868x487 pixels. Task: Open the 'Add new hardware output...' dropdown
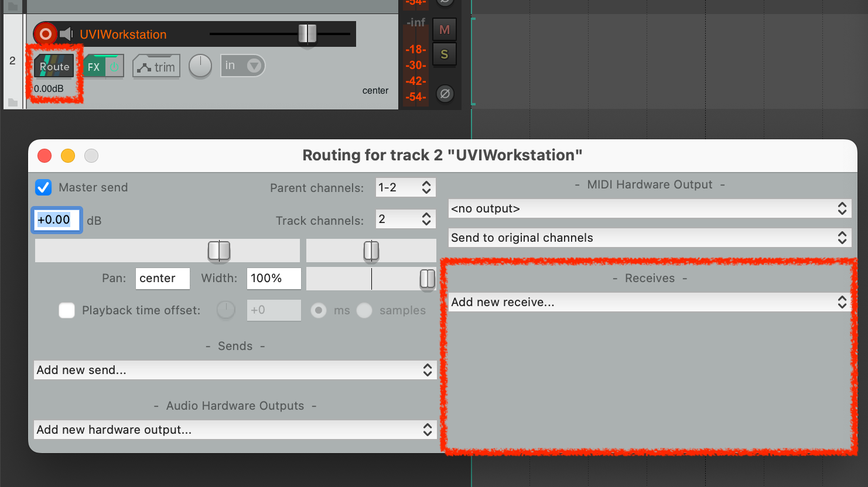pyautogui.click(x=235, y=430)
